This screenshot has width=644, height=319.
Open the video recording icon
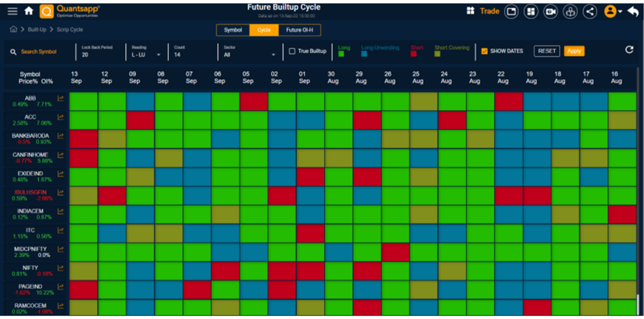coord(550,11)
